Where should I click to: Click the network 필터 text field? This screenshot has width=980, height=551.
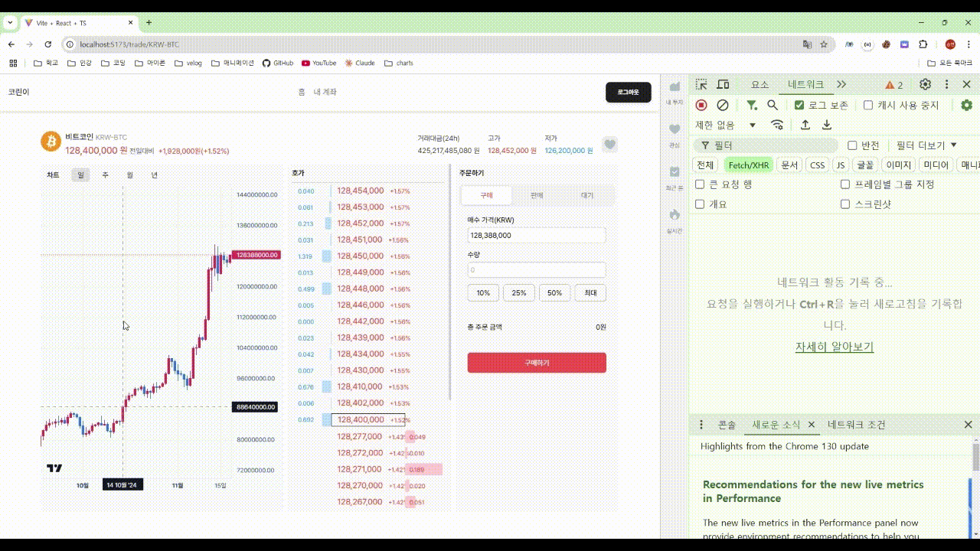pos(766,145)
